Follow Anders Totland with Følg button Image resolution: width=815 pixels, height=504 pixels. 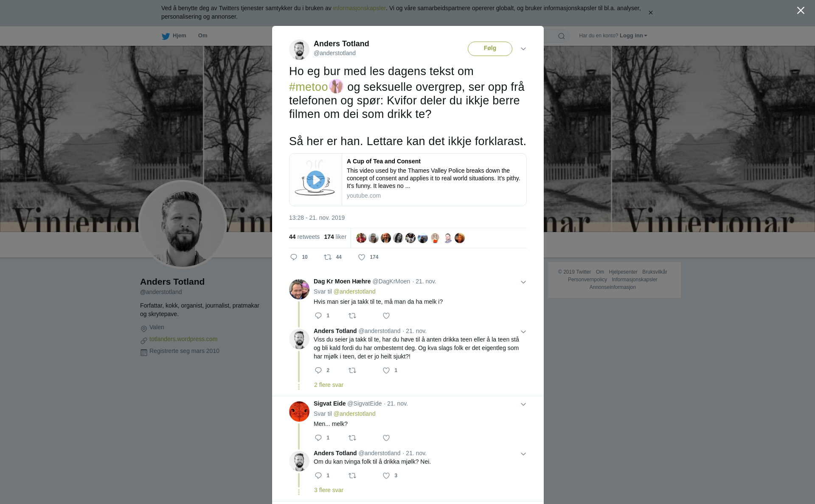click(490, 48)
